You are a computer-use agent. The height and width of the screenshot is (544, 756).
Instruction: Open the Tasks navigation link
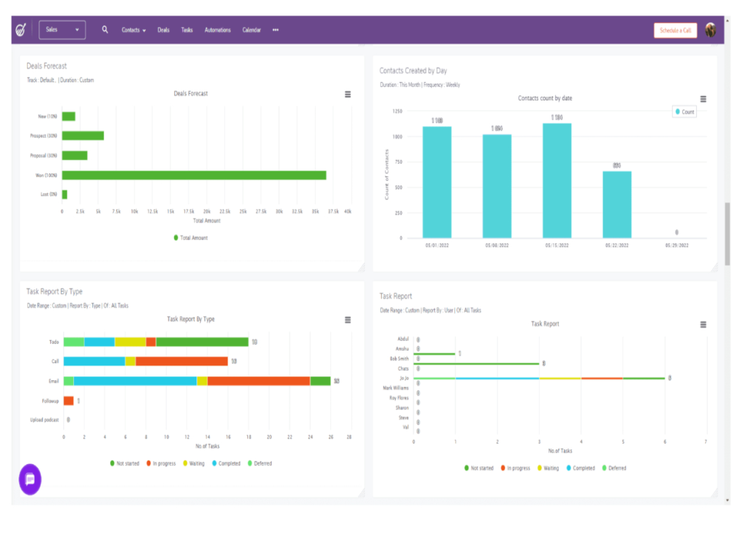click(x=187, y=30)
